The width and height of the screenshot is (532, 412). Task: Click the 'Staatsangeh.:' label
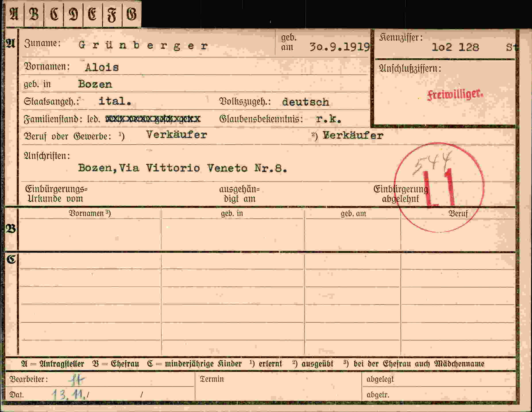[52, 101]
